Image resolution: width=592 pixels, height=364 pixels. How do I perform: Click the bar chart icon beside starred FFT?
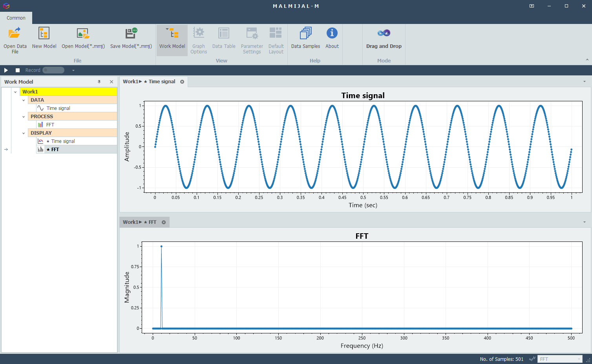[40, 149]
